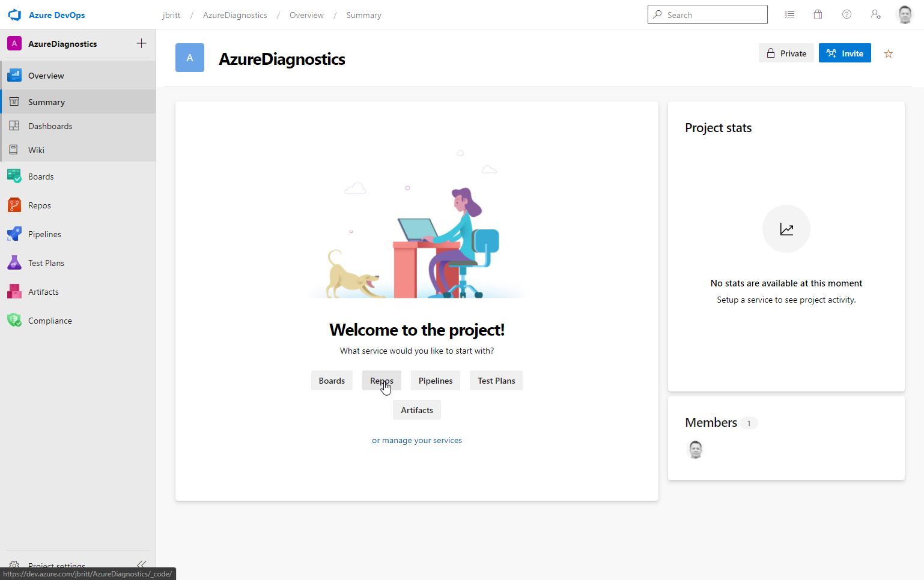Click Overview in the breadcrumb
This screenshot has height=580, width=924.
tap(306, 15)
